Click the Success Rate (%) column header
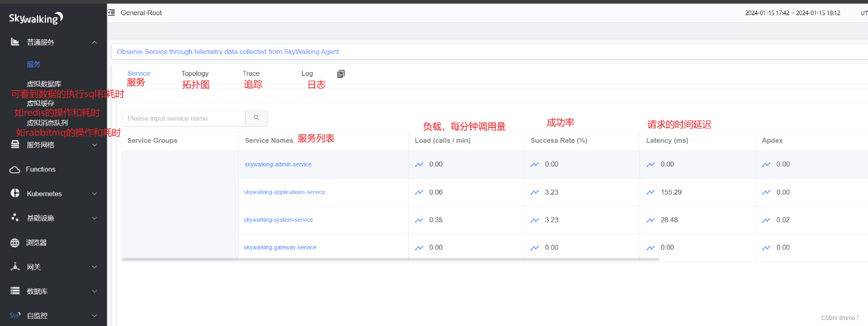868x326 pixels. [x=559, y=141]
